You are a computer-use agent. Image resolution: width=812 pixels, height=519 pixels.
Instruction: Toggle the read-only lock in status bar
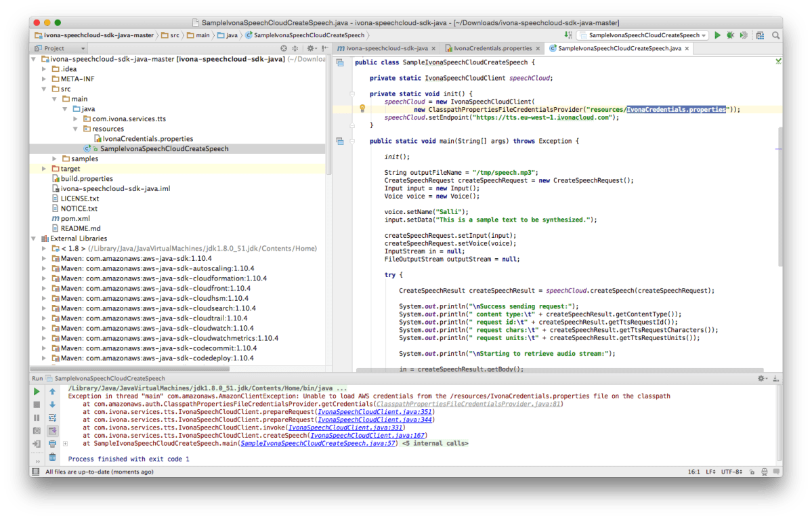752,472
